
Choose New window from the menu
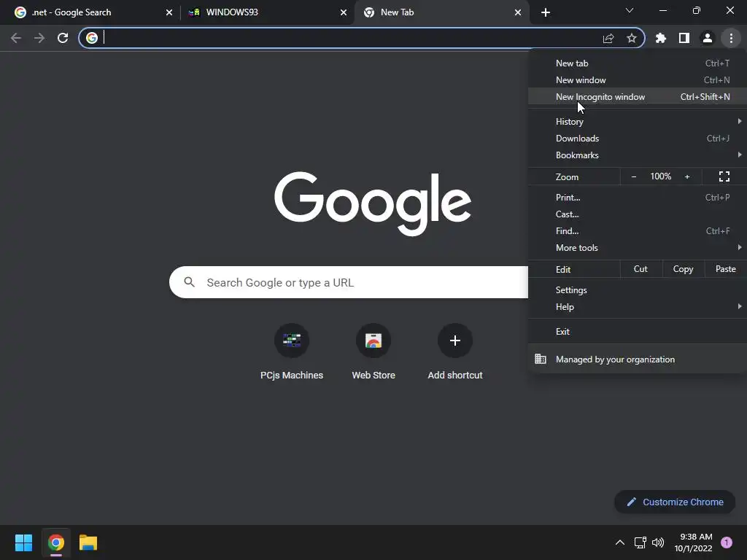[x=638, y=80]
